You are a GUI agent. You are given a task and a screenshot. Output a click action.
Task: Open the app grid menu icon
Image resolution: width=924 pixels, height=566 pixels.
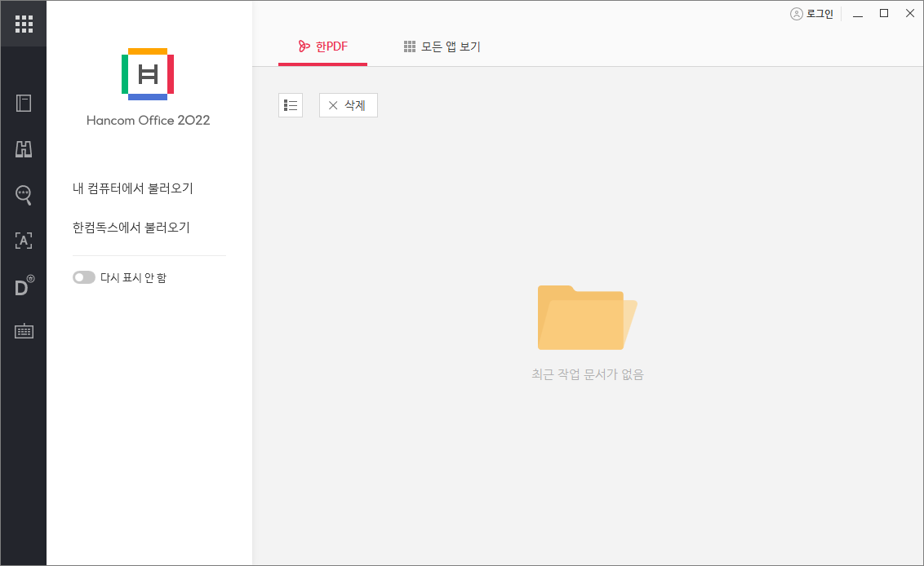click(x=24, y=24)
